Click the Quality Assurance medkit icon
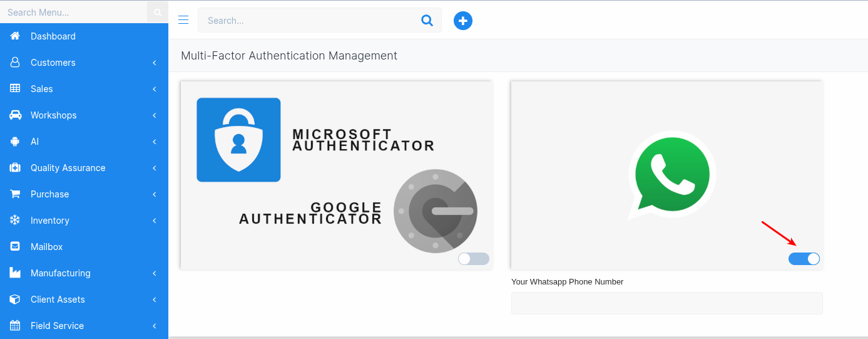The height and width of the screenshot is (339, 868). pyautogui.click(x=15, y=168)
